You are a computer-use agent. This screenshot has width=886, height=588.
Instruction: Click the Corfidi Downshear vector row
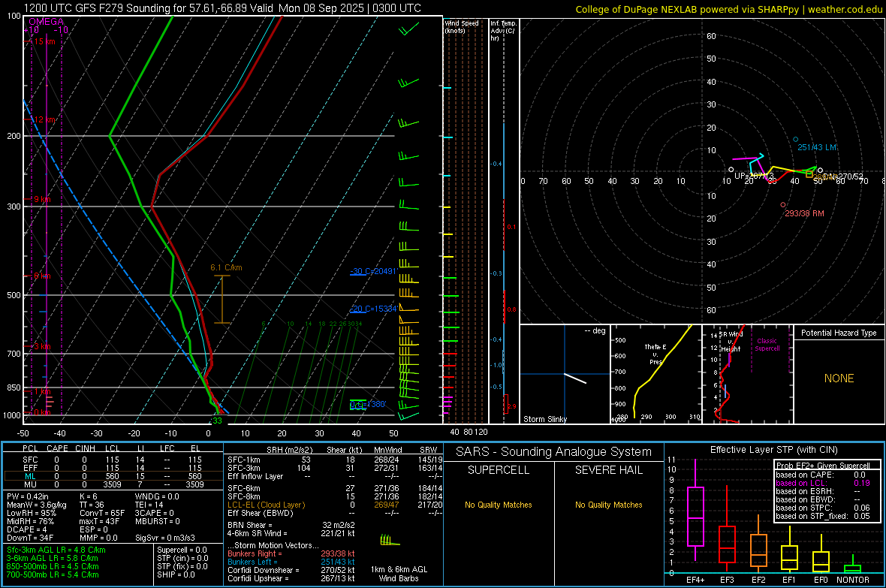pyautogui.click(x=291, y=570)
